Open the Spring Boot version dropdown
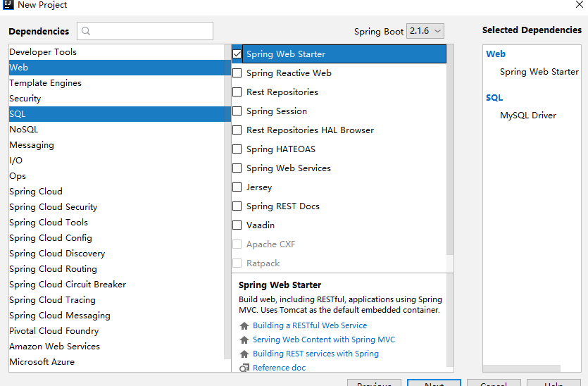 click(425, 31)
